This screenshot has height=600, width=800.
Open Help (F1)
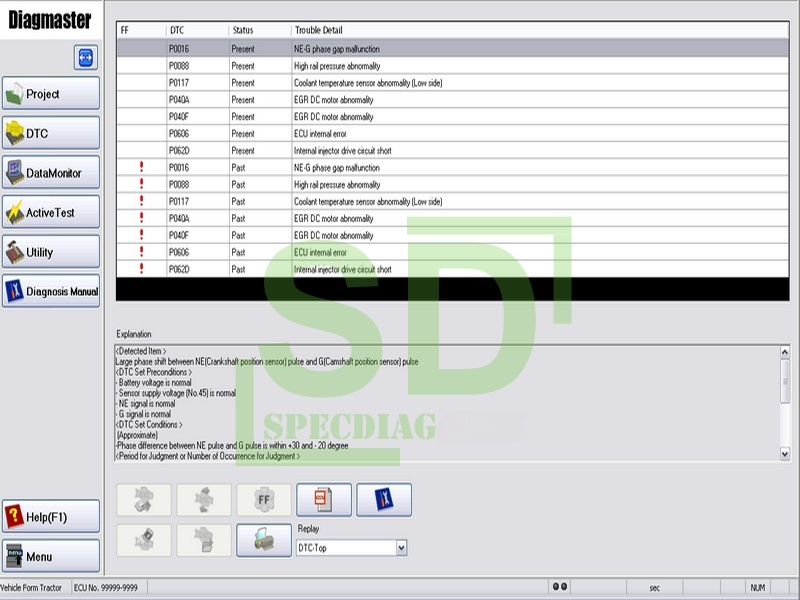(51, 516)
